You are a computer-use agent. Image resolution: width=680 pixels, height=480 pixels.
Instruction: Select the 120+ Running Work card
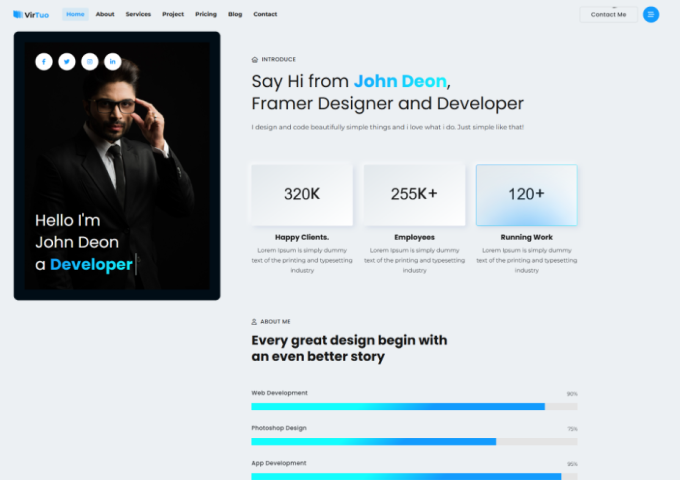[x=526, y=195]
